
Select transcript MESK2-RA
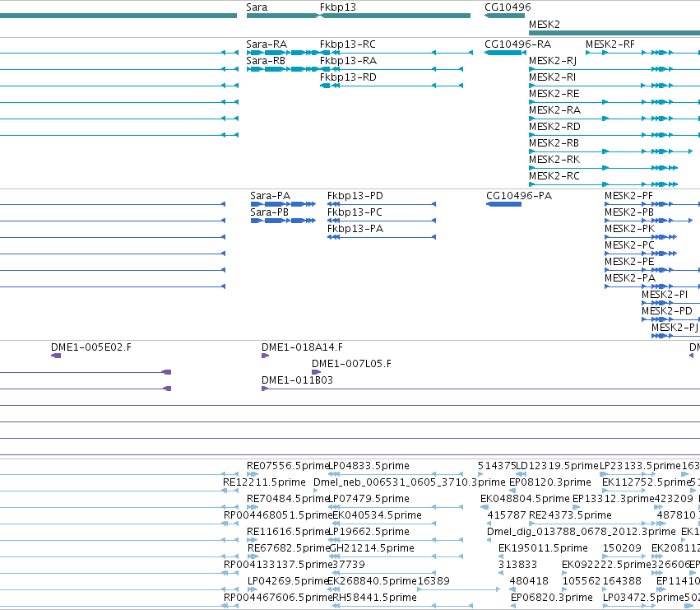pyautogui.click(x=555, y=110)
